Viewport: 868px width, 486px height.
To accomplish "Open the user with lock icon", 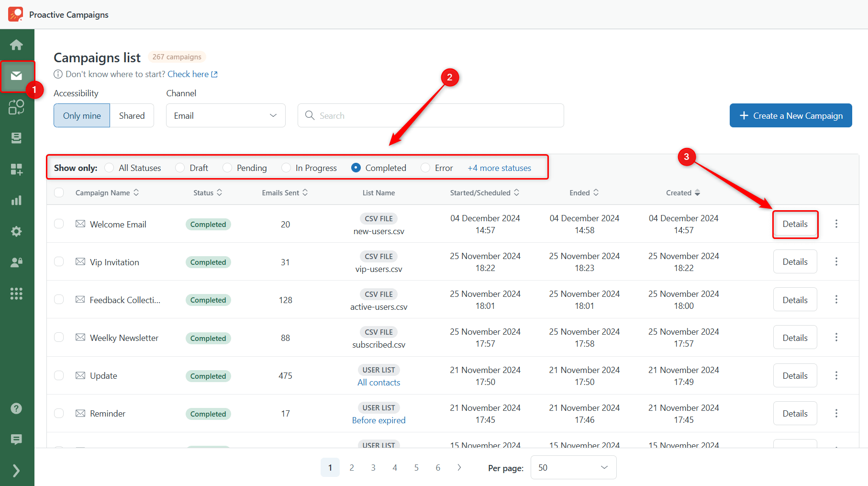I will point(16,262).
